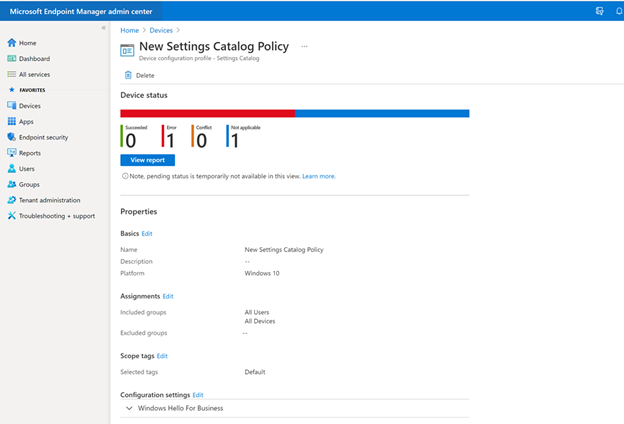Open Apps in the sidebar menu
This screenshot has height=424, width=624.
(x=26, y=122)
